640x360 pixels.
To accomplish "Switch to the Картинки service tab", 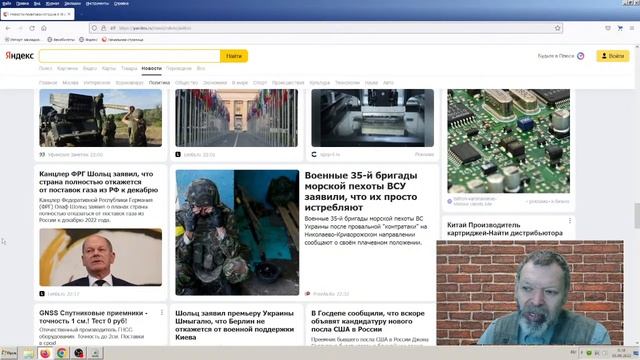I will point(67,69).
